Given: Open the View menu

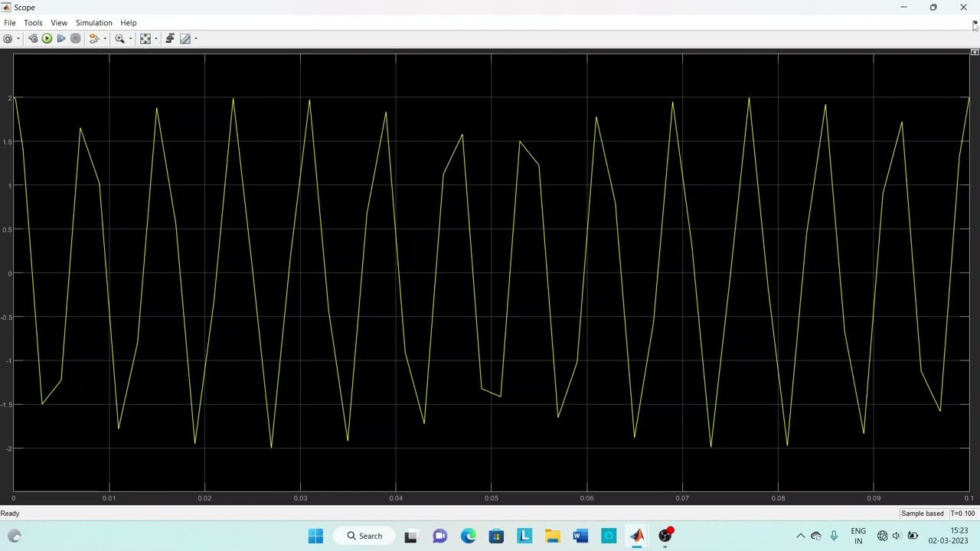Looking at the screenshot, I should click(x=59, y=23).
